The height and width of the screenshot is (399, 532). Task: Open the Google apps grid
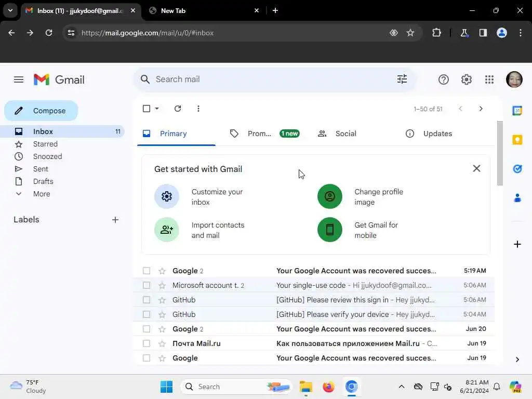coord(489,79)
